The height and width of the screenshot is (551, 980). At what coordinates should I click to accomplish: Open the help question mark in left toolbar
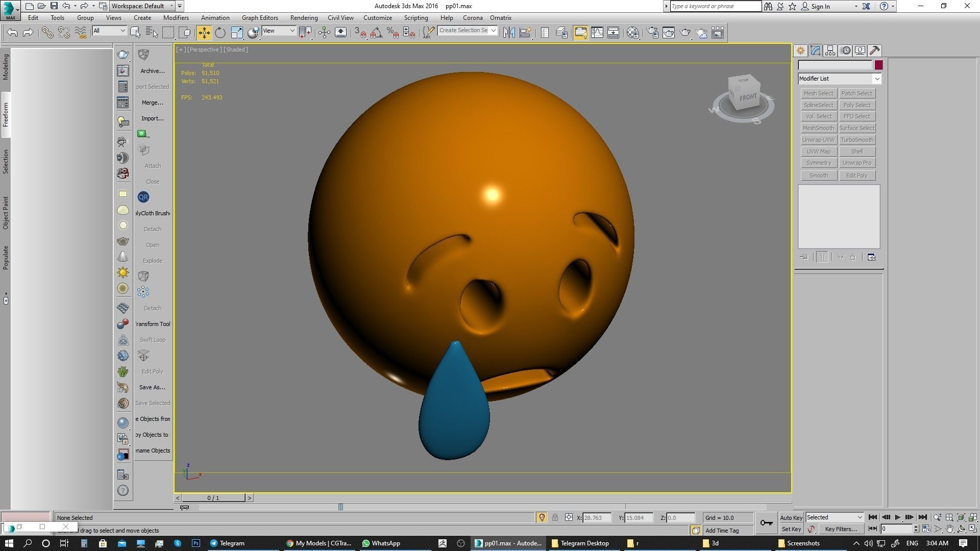click(x=123, y=491)
